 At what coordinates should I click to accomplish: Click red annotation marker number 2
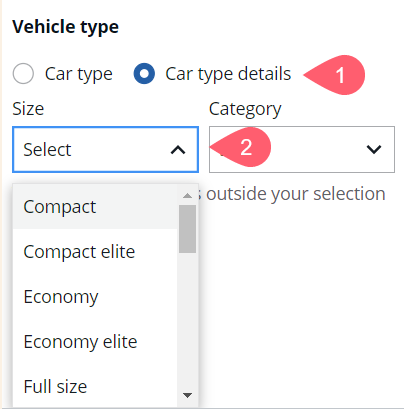[x=241, y=147]
